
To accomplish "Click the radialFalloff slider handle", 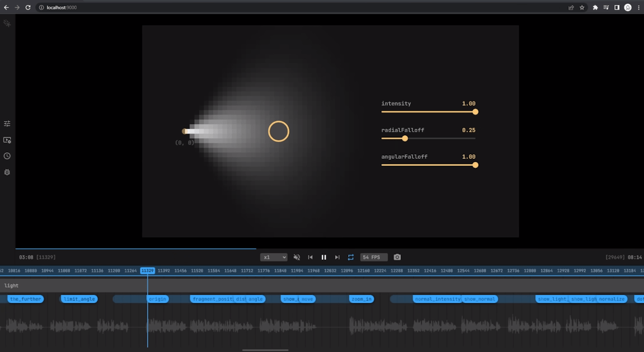I will coord(405,138).
